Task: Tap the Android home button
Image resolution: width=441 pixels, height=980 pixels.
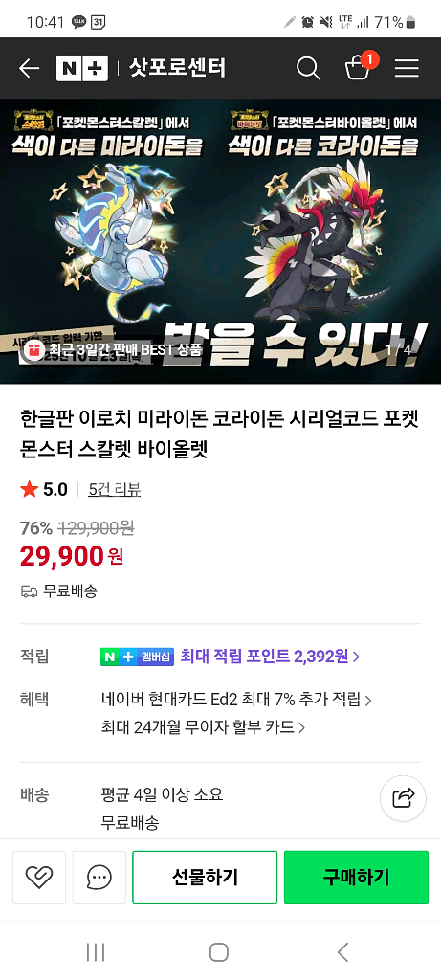Action: point(219,952)
